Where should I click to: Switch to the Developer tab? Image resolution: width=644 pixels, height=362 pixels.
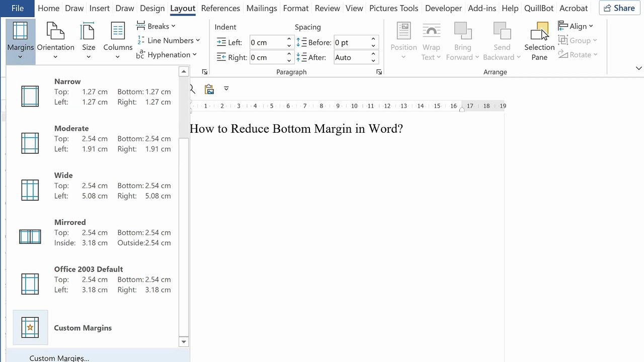click(x=443, y=8)
